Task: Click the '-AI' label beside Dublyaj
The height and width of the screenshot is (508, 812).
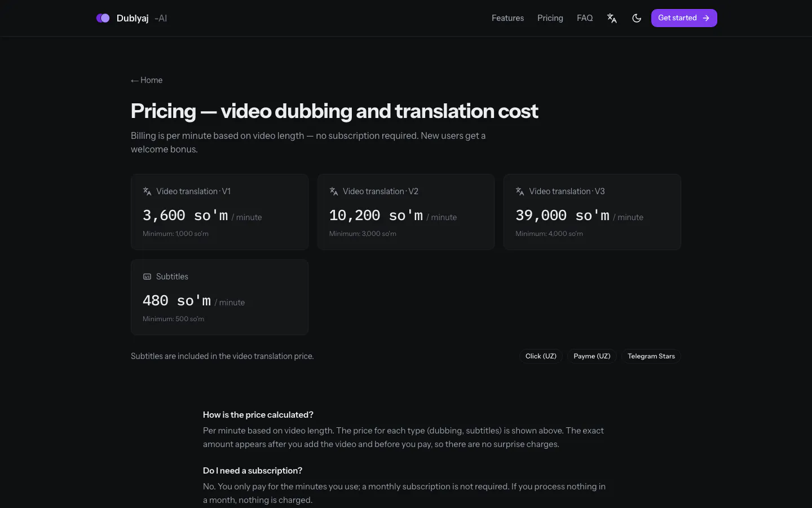Action: (x=161, y=18)
